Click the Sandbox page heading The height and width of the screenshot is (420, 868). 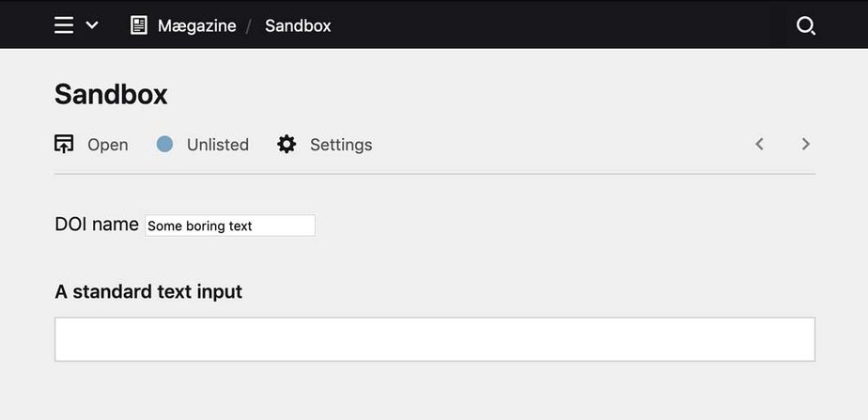click(x=111, y=94)
